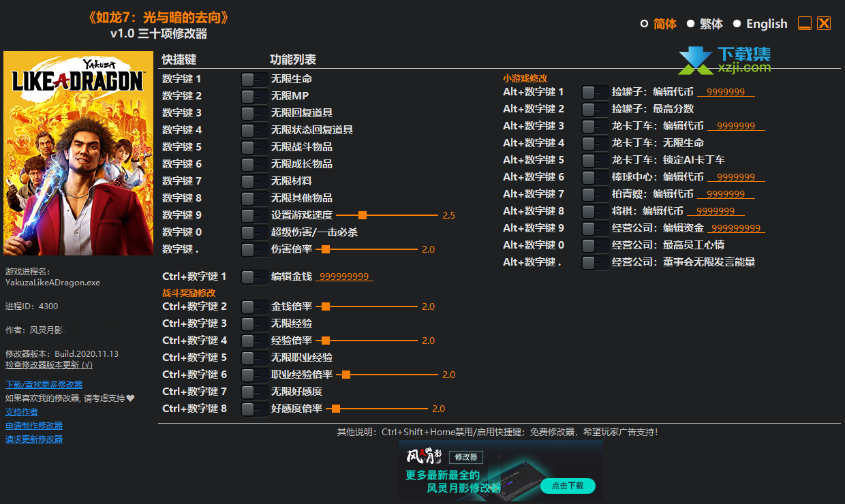Enable 超级伤害/一击必杀 toggle
845x504 pixels.
click(254, 232)
